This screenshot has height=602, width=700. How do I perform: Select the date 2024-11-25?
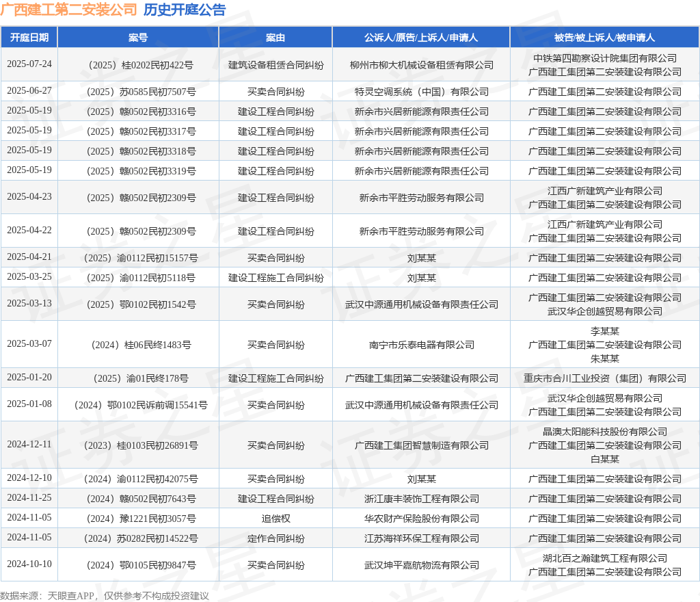pos(29,497)
